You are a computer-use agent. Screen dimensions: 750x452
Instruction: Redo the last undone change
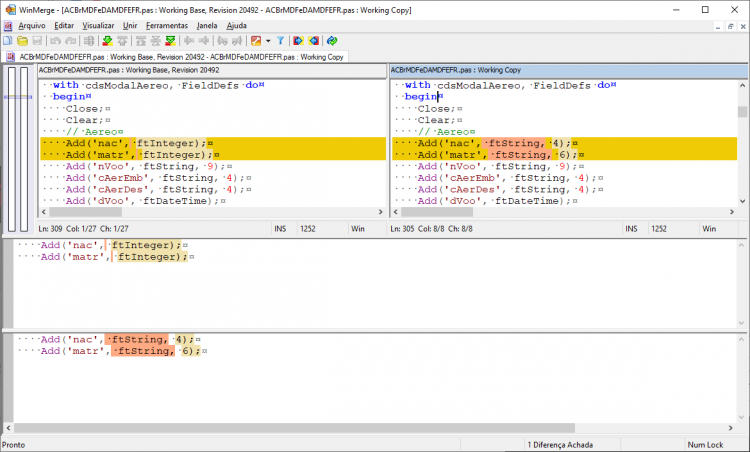click(71, 41)
